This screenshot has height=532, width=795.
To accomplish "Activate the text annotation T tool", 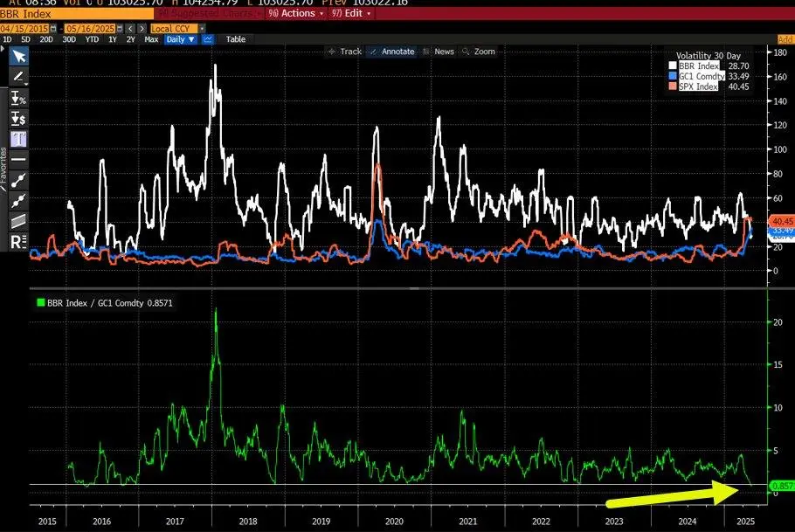I will 18,139.
